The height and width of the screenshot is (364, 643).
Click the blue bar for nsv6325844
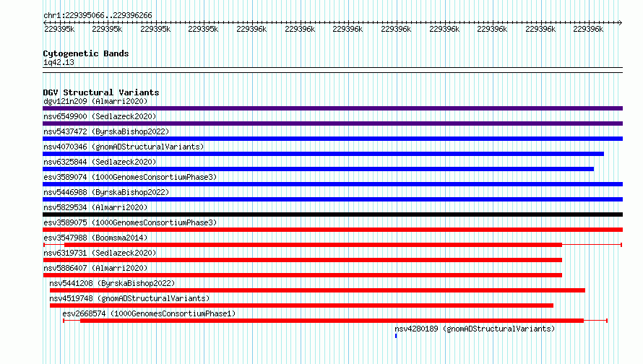(x=318, y=169)
